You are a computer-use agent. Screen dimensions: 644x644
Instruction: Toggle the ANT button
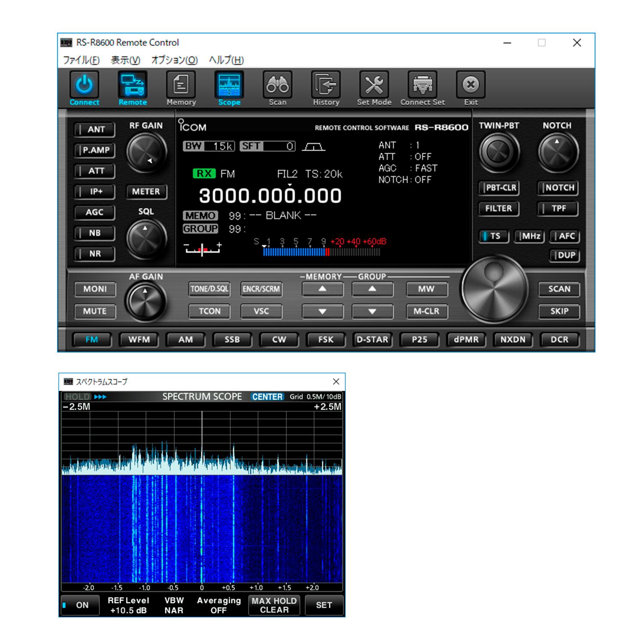click(x=94, y=129)
